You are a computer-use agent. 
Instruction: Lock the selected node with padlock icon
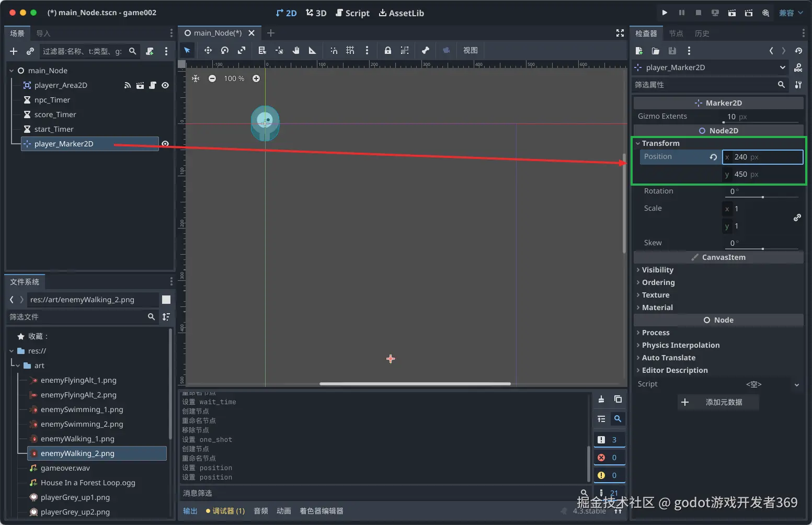pyautogui.click(x=387, y=50)
